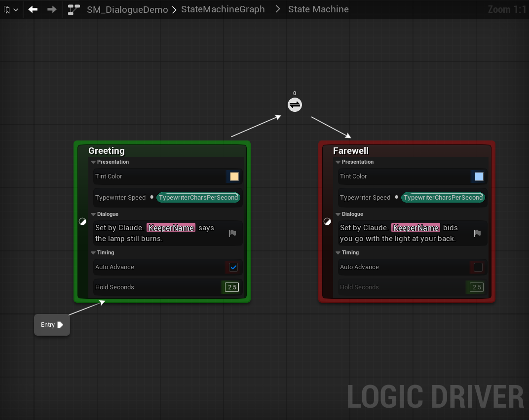Click Hold Seconds label in Greeting
Screen dimensions: 529x420
(114, 287)
